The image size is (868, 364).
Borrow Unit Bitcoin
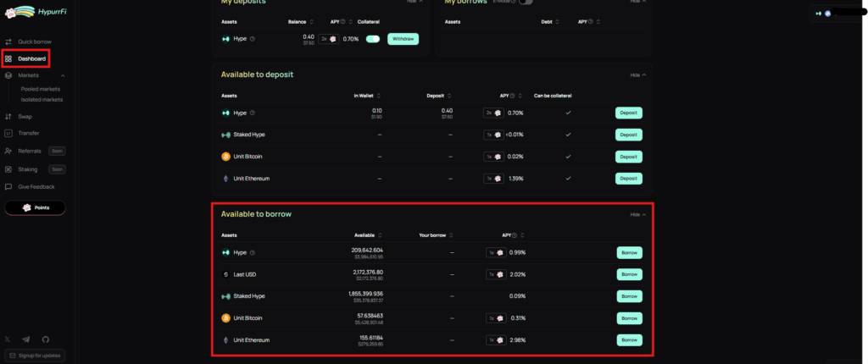tap(630, 318)
